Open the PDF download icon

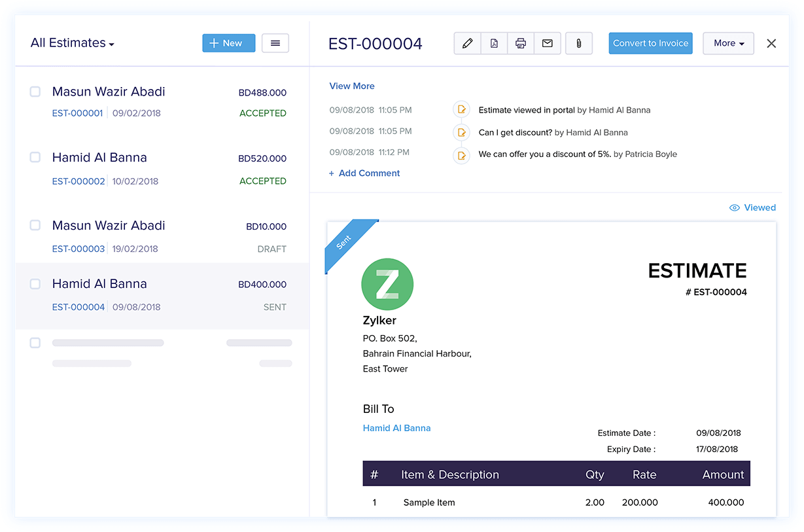494,43
